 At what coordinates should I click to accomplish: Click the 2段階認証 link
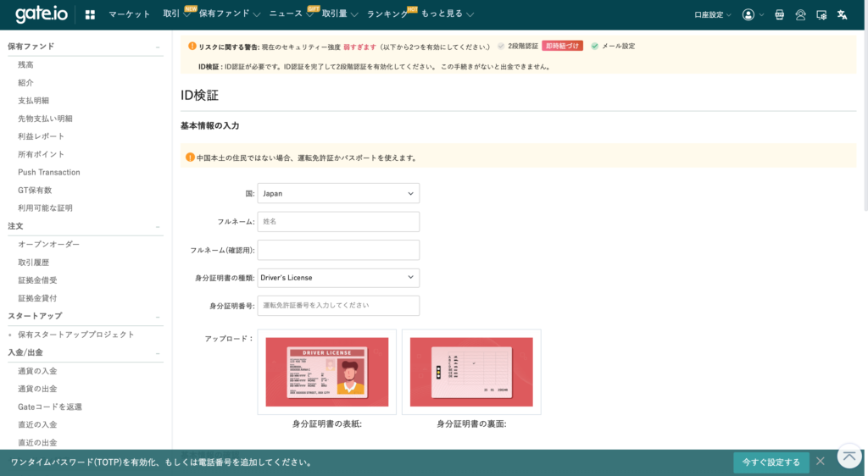(523, 47)
